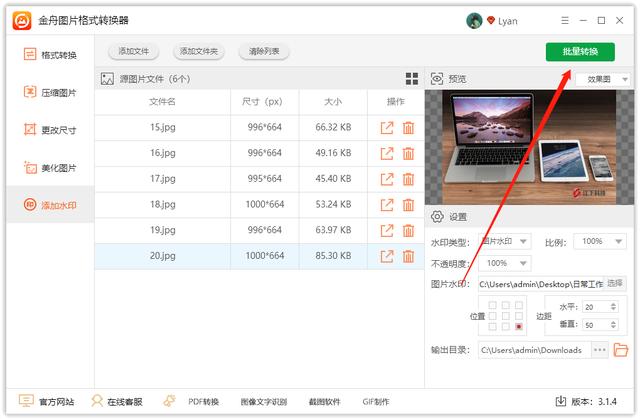Click the preview image thumbnail

pos(529,147)
